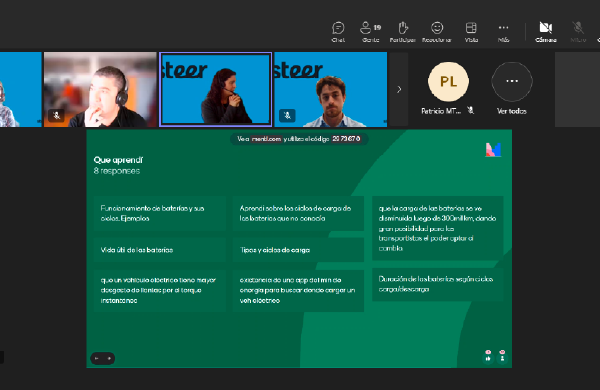Open response 'Vida útil de las baterías'

tap(160, 250)
